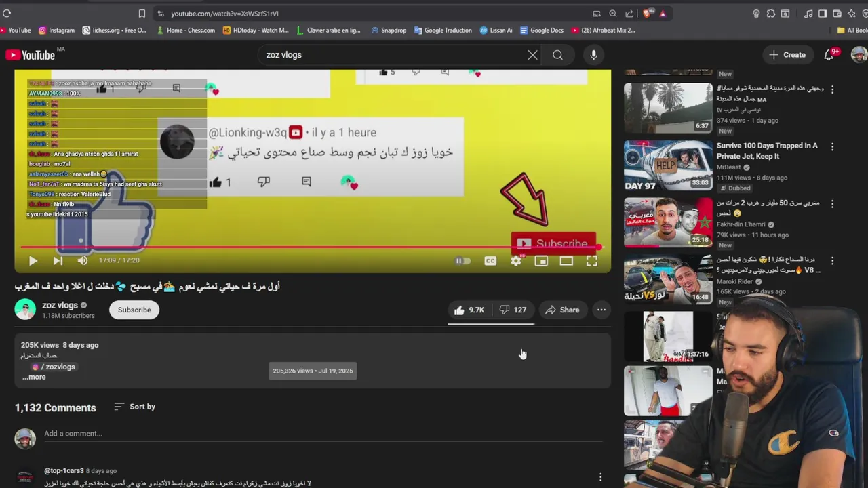Run search with the magnifier button

[x=557, y=55]
